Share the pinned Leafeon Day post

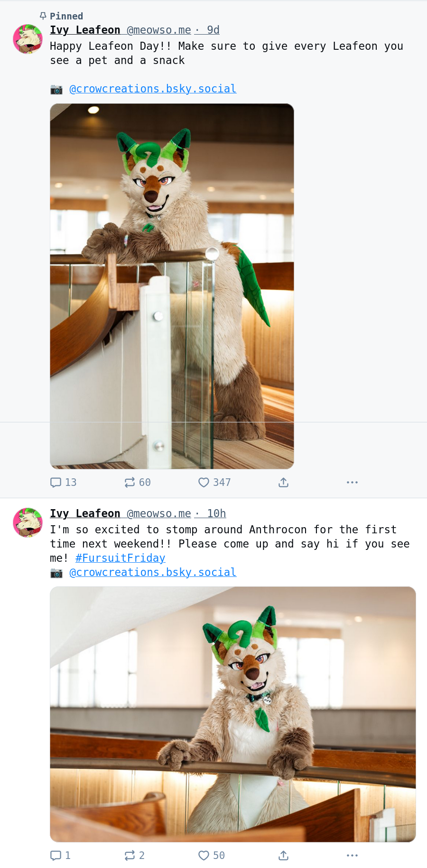[283, 482]
